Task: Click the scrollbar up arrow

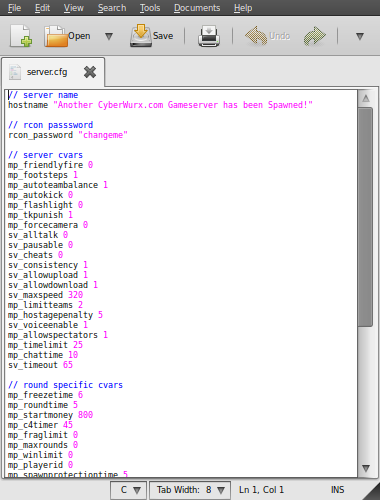Action: click(x=366, y=98)
